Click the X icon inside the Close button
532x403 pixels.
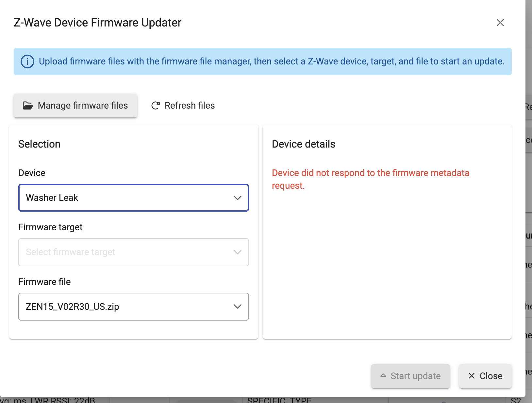pos(472,376)
